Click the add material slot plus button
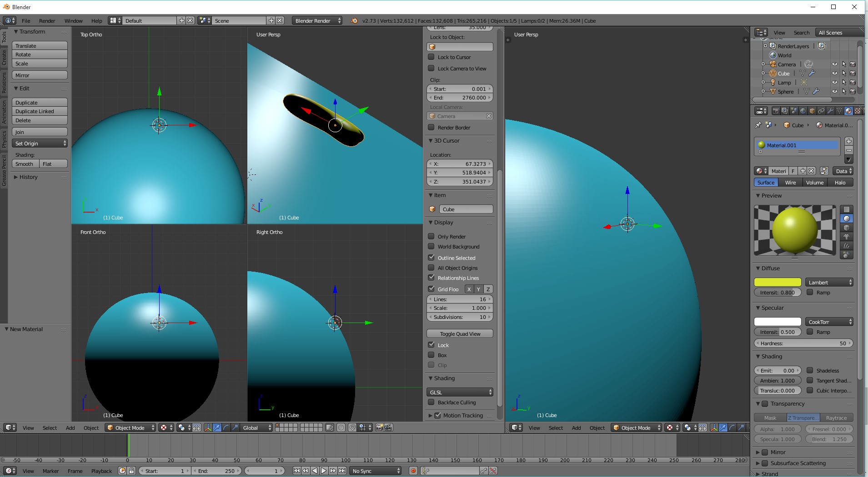The width and height of the screenshot is (868, 477). tap(848, 141)
